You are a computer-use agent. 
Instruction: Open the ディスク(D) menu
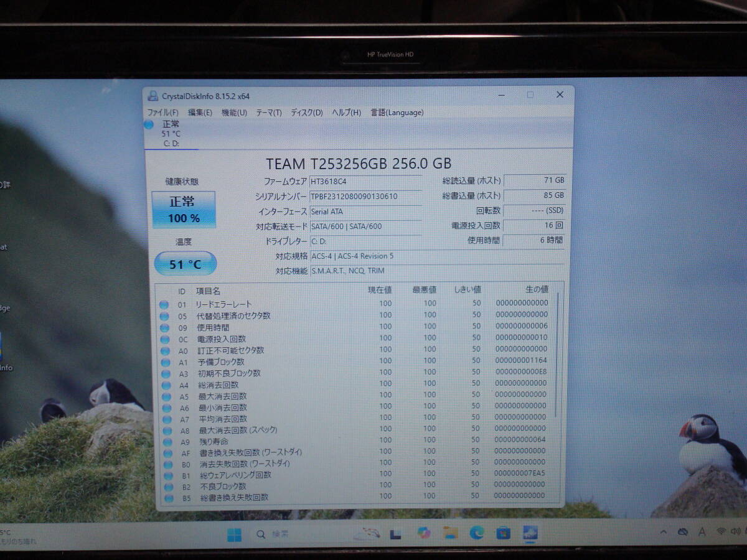[x=307, y=113]
